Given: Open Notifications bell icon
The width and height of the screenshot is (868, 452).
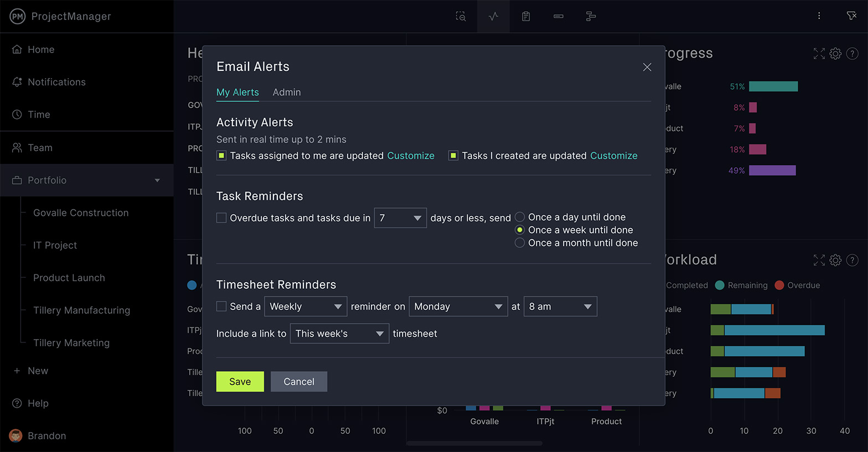Looking at the screenshot, I should click(x=17, y=82).
